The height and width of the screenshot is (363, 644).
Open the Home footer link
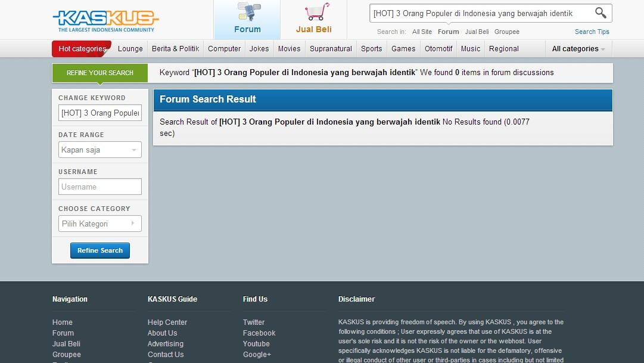63,322
